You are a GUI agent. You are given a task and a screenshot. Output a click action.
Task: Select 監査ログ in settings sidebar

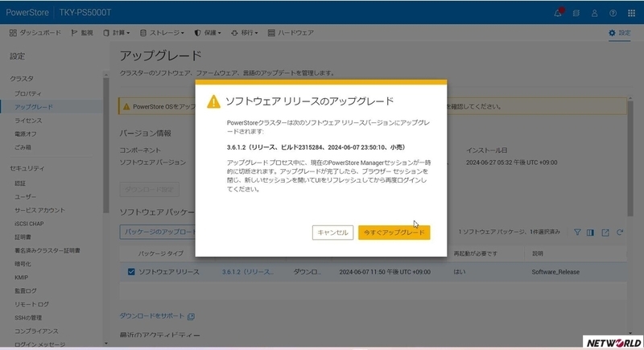(26, 291)
